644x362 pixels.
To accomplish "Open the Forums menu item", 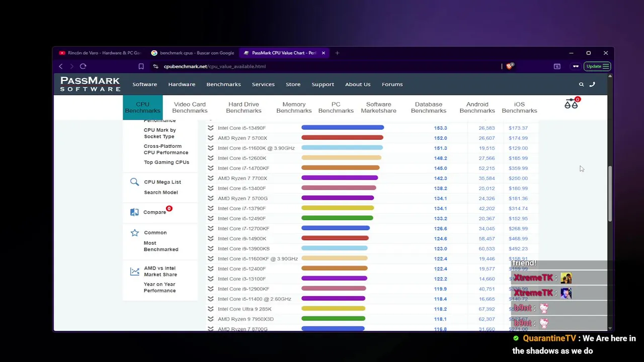I will 392,84.
